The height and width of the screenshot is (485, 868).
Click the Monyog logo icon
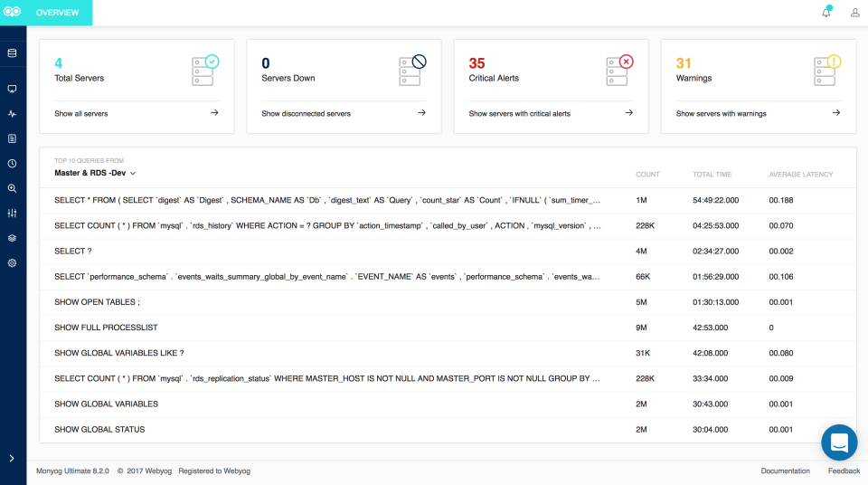[x=12, y=12]
